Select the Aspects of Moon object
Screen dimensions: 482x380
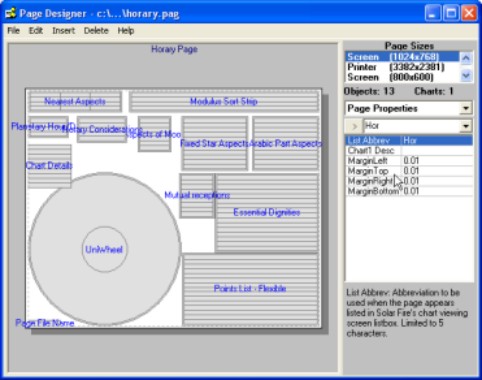154,134
